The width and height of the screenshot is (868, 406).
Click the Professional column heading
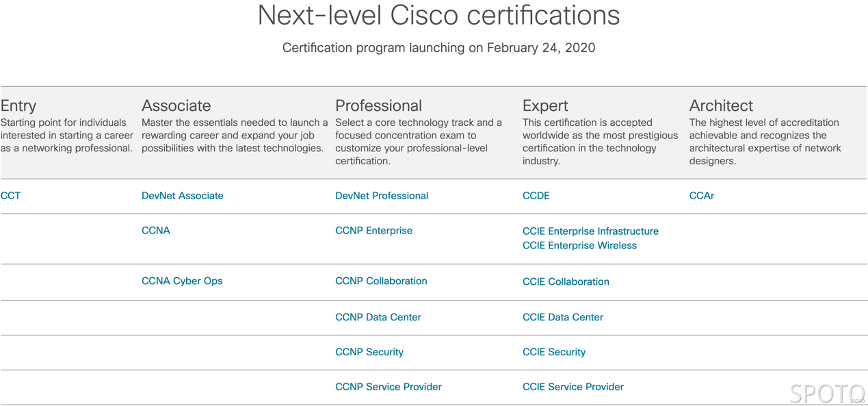coord(379,105)
